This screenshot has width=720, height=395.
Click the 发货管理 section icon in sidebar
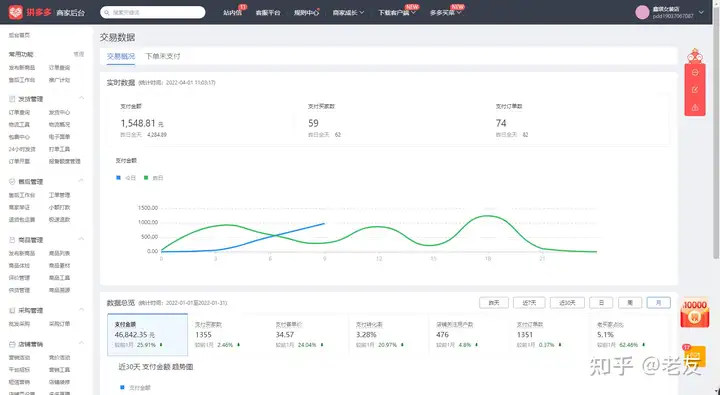[12, 99]
